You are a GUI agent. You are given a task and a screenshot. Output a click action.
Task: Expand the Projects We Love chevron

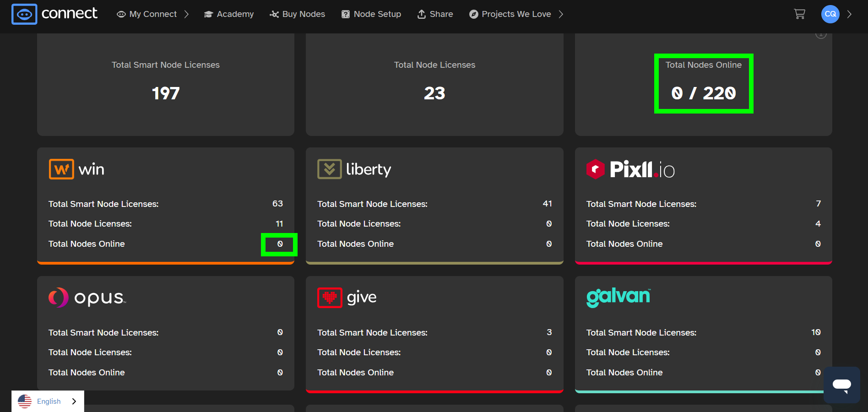pyautogui.click(x=561, y=14)
